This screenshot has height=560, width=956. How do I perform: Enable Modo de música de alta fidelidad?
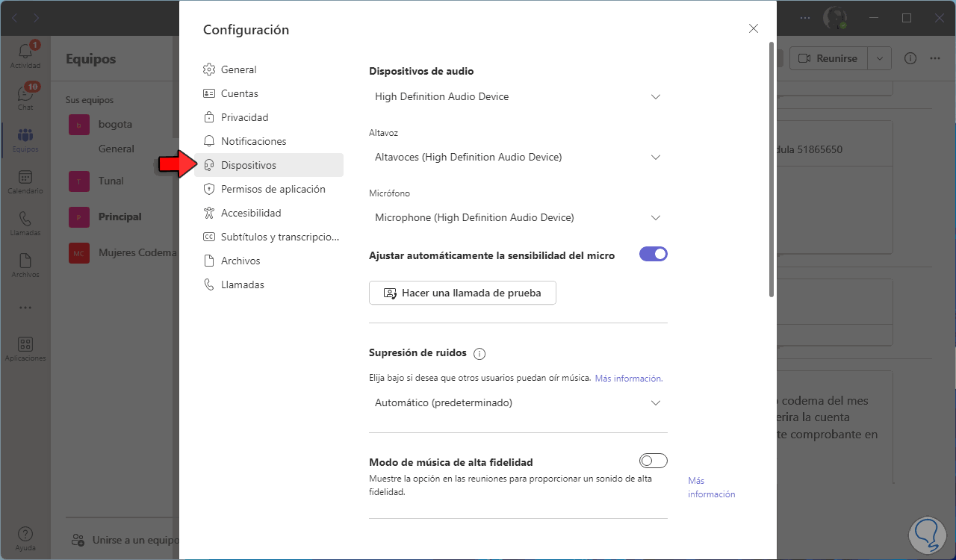[x=653, y=461]
